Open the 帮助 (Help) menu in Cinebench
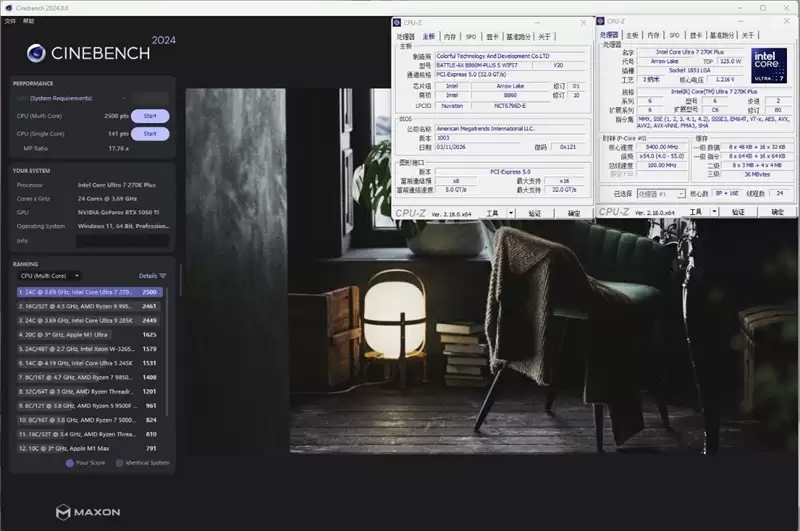Image resolution: width=800 pixels, height=531 pixels. [29, 21]
